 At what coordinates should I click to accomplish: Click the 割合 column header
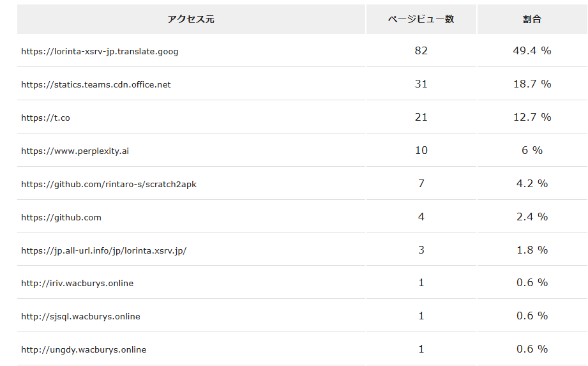click(532, 19)
